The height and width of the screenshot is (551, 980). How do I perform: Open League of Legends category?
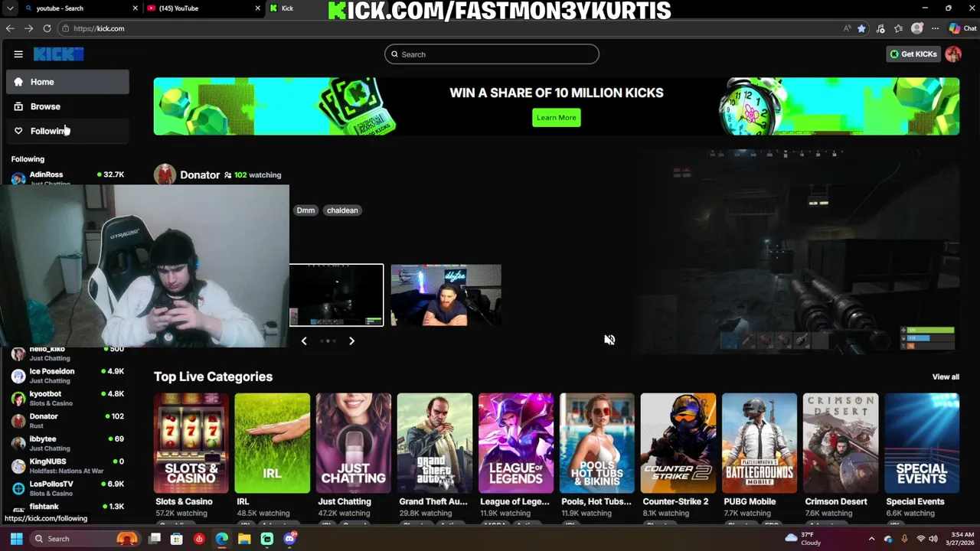516,443
